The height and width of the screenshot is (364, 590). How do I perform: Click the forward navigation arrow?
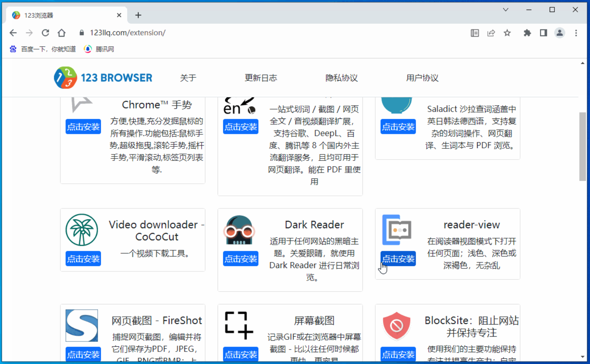coord(29,33)
